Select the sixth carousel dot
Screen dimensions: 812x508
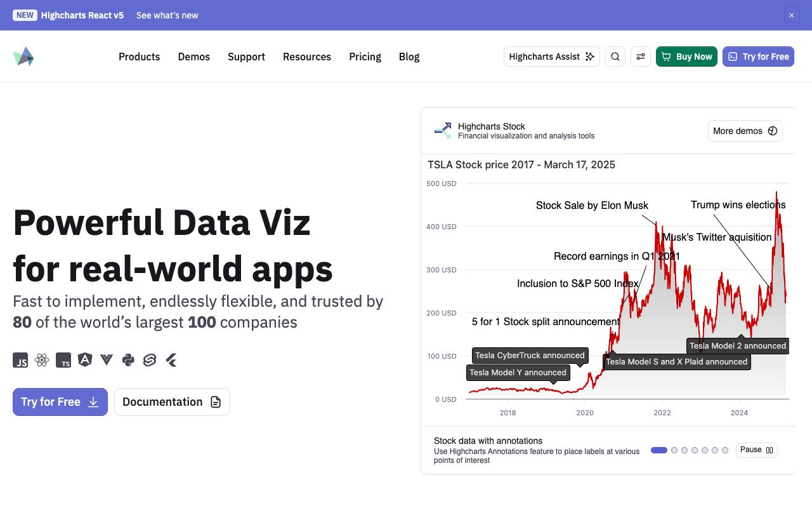pyautogui.click(x=715, y=450)
